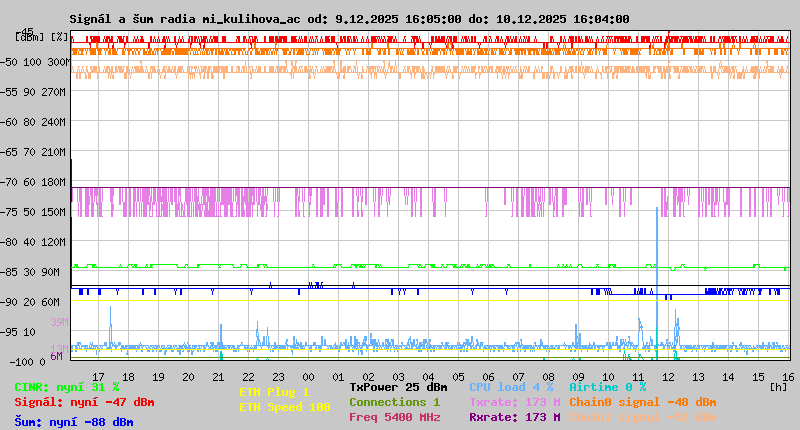Click hour label "14" on the time axis
Viewport: 800px width, 430px height.
[x=729, y=377]
